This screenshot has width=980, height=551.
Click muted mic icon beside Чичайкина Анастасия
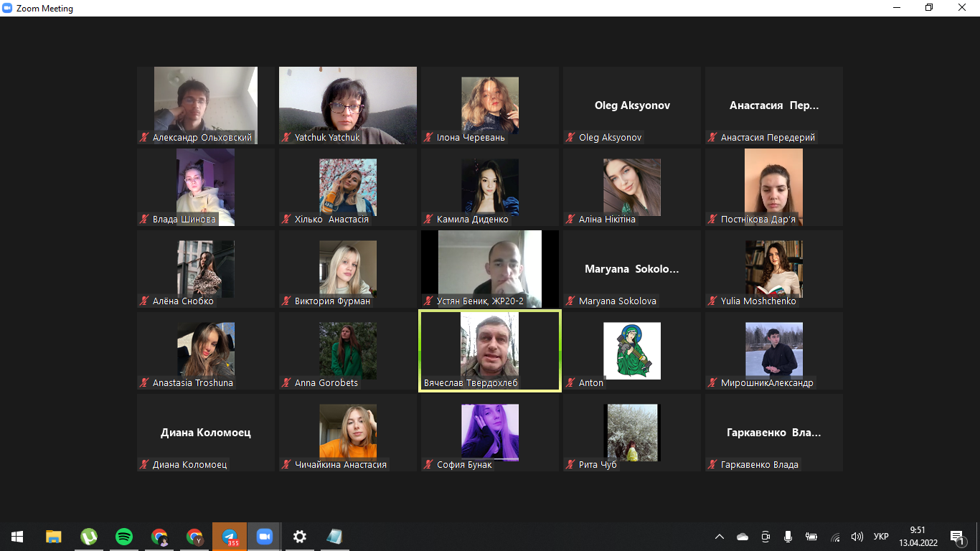tap(286, 464)
